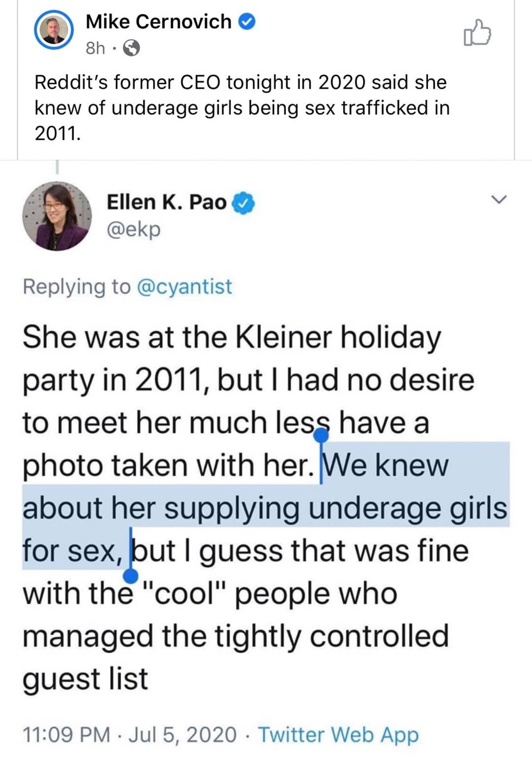This screenshot has height=761, width=532.
Task: Click Ellen K. Pao's verified badge
Action: coord(244,203)
